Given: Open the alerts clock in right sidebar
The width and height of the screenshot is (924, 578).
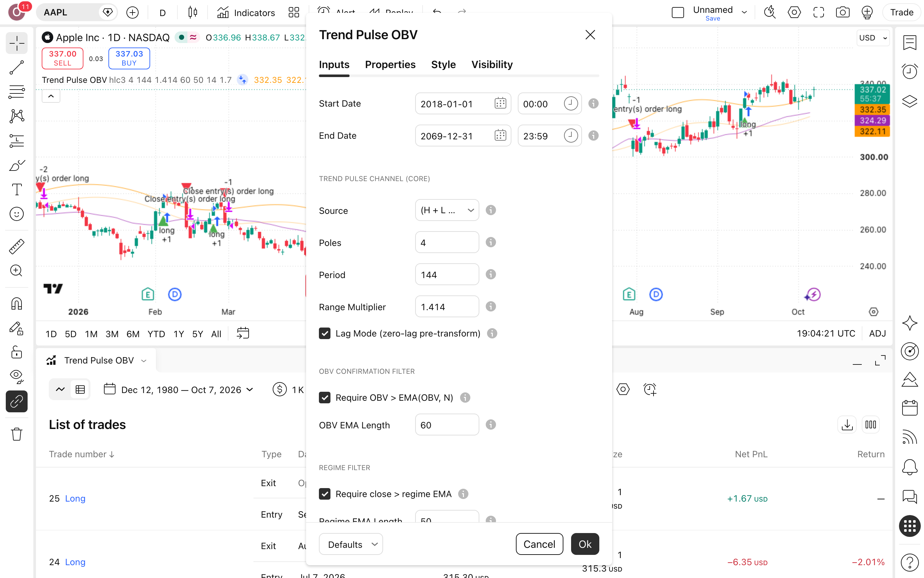Looking at the screenshot, I should click(x=910, y=71).
